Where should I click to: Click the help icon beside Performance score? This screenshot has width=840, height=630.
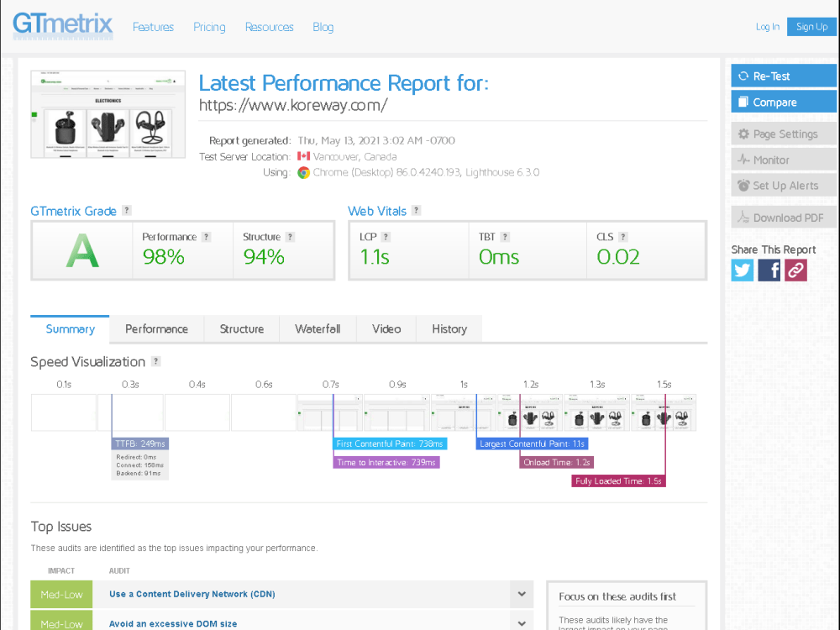[207, 237]
